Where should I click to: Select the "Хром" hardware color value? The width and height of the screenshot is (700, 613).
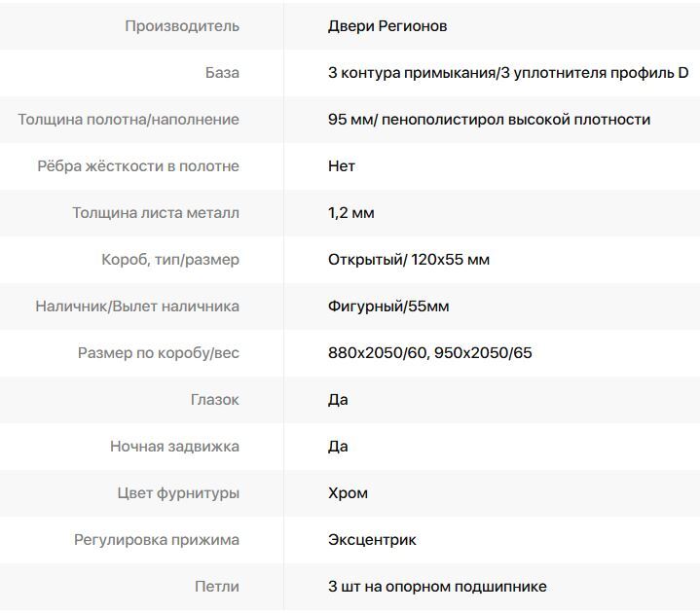coord(348,493)
